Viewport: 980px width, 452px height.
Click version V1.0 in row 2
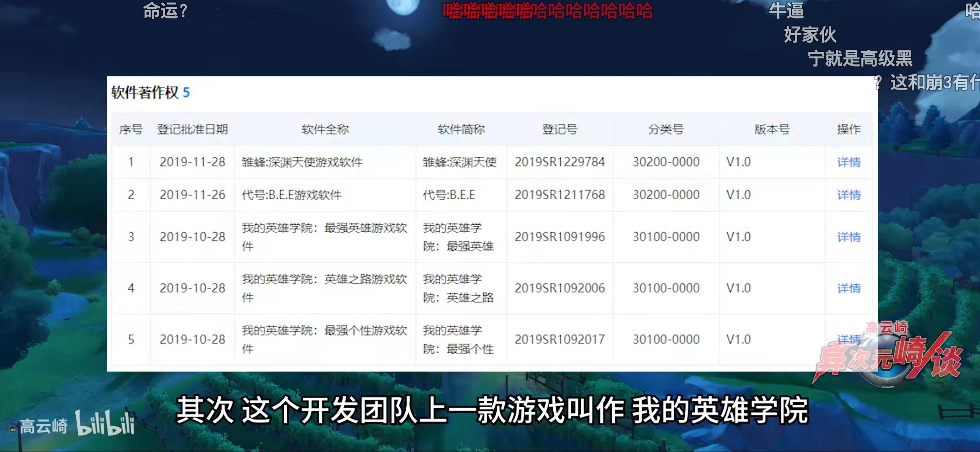tap(738, 195)
